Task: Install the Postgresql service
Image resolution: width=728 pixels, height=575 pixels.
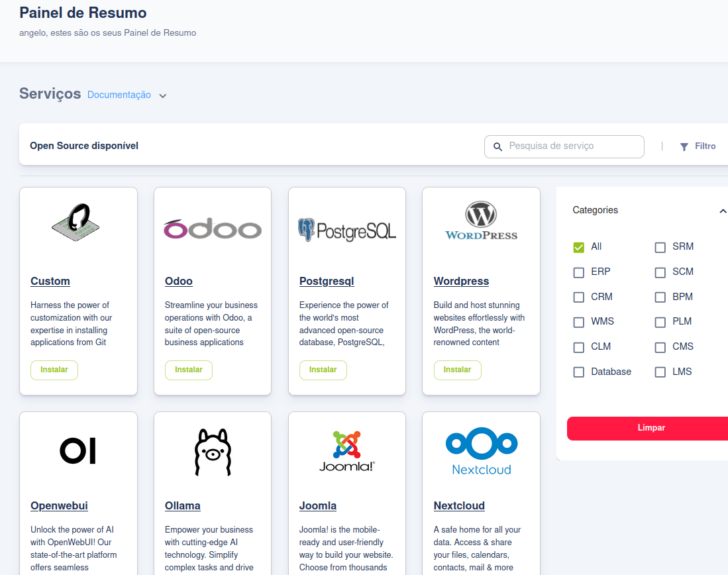Action: pyautogui.click(x=323, y=370)
